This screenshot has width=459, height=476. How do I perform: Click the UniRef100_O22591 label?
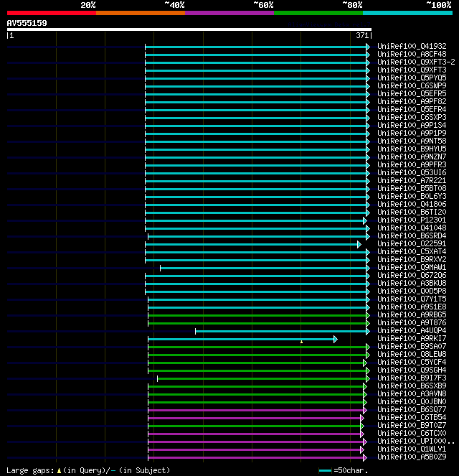[412, 243]
